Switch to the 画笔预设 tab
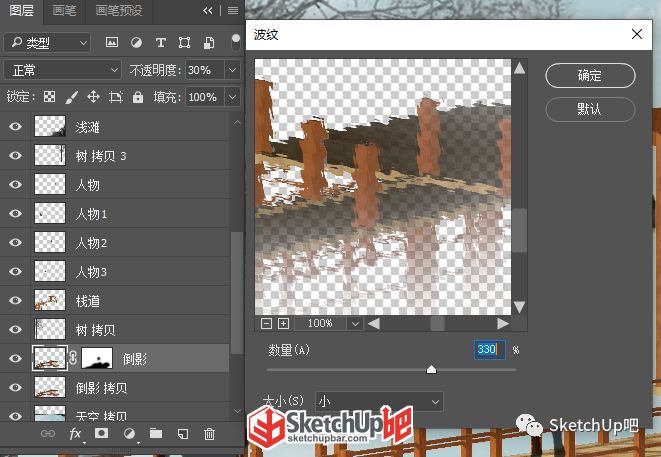The width and height of the screenshot is (661, 457). click(x=119, y=11)
